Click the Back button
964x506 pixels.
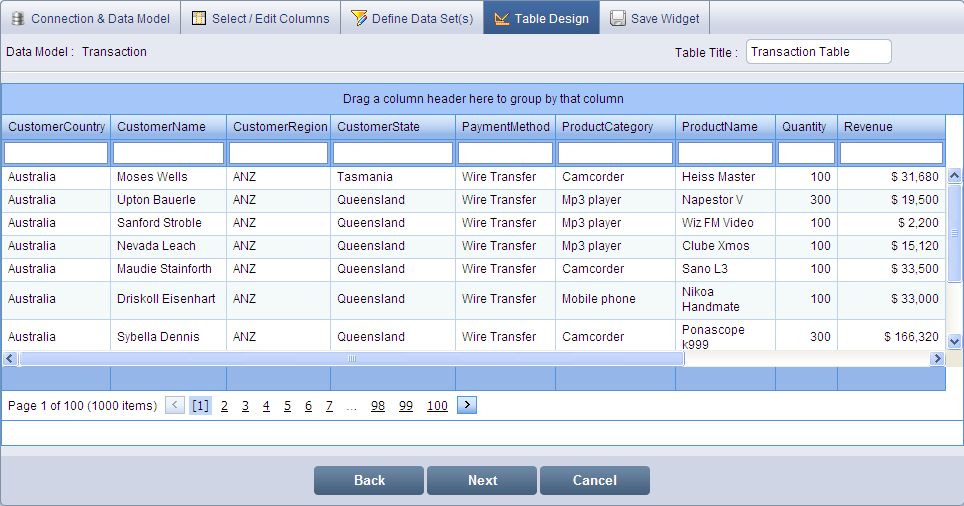pyautogui.click(x=369, y=481)
